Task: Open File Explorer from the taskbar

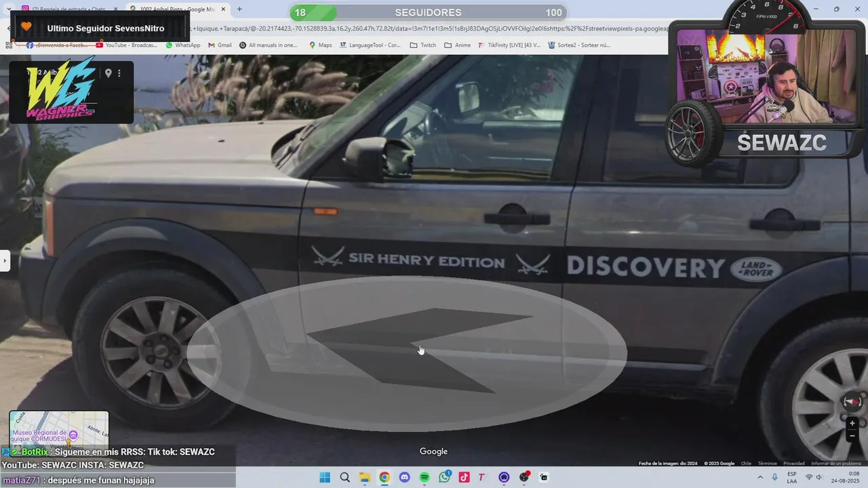Action: (365, 477)
